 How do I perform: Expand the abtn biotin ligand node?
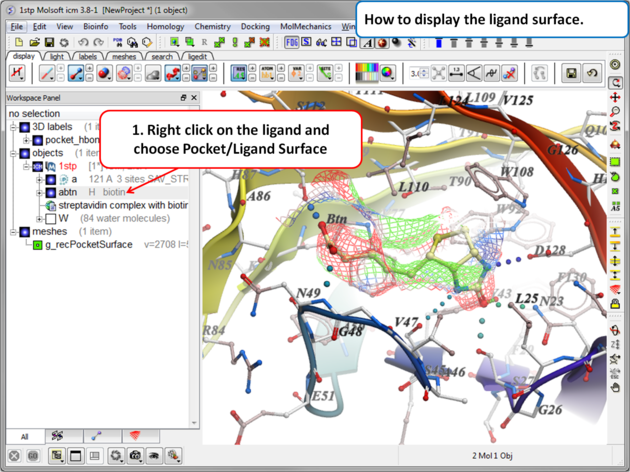(39, 192)
